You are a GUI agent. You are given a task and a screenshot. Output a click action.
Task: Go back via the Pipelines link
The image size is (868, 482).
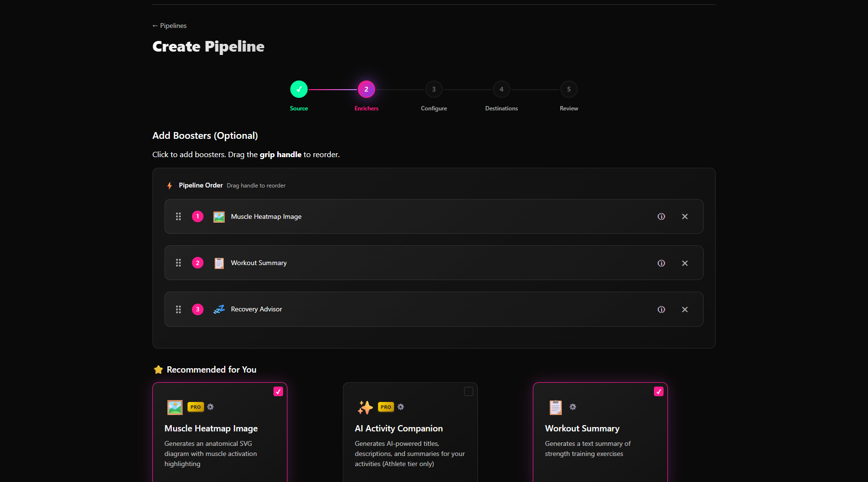[x=169, y=25]
